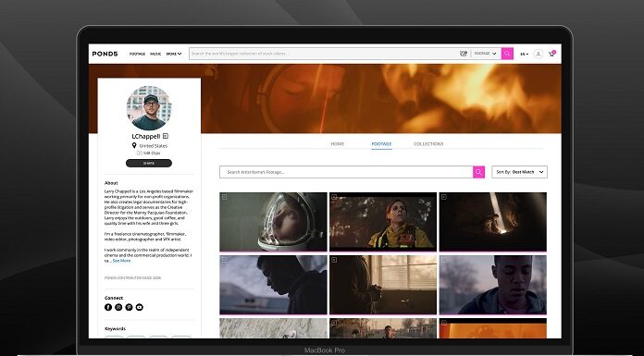Viewport: 644px width, 356px height.
Task: Open the Sort By Best Match dropdown
Action: [520, 172]
